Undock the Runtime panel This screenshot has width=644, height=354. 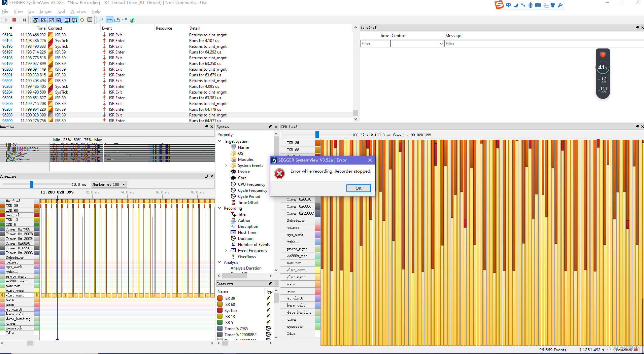coord(206,127)
